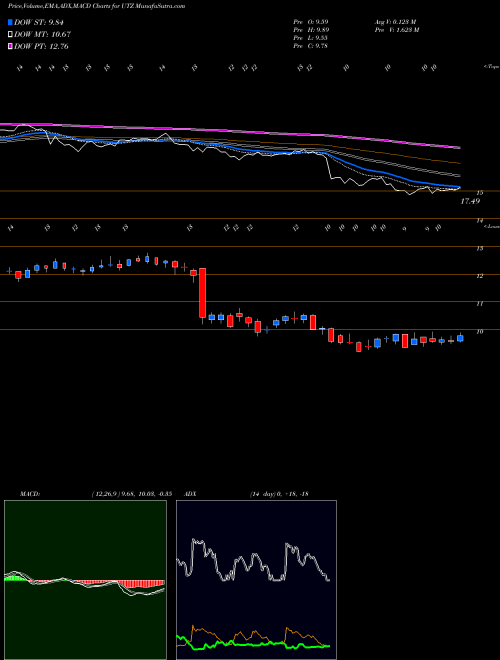Image resolution: width=500 pixels, height=660 pixels.
Task: Click the price axis label 13
Action: pyautogui.click(x=479, y=248)
